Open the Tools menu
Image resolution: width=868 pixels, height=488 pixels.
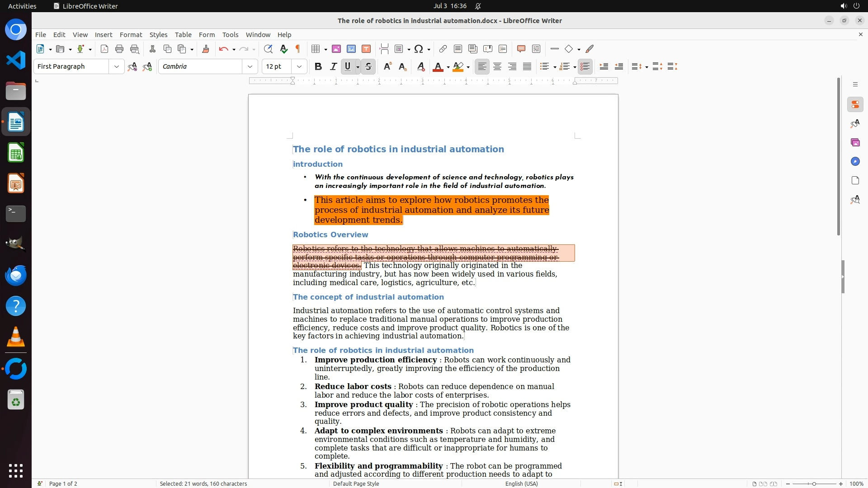click(230, 35)
